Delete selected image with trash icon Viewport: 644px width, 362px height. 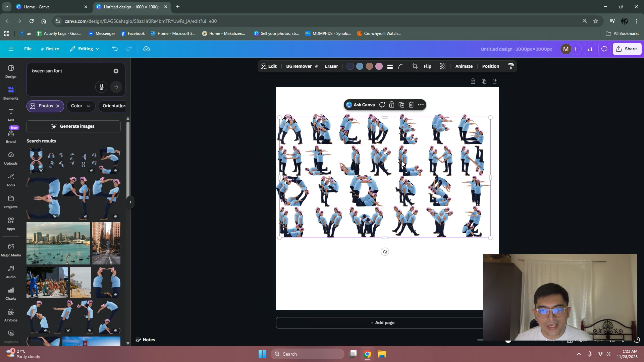pos(411,105)
